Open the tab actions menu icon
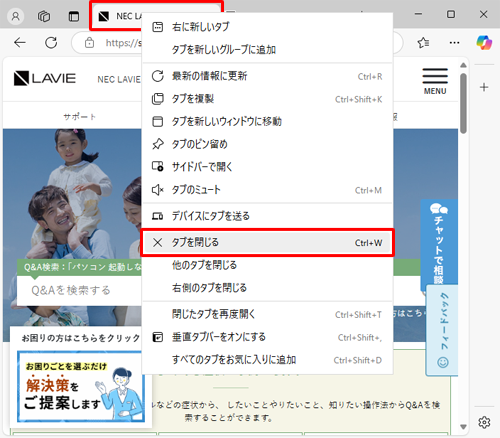The image size is (500, 438). 74,16
